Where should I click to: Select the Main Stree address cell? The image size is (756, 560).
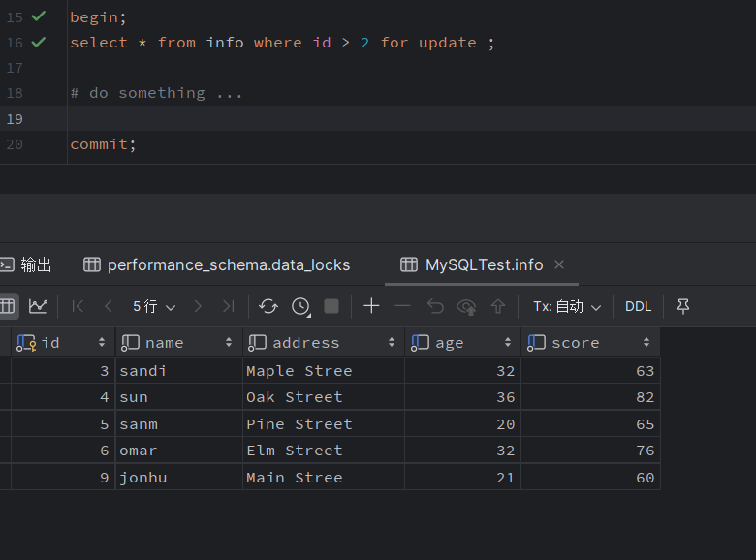(x=324, y=478)
